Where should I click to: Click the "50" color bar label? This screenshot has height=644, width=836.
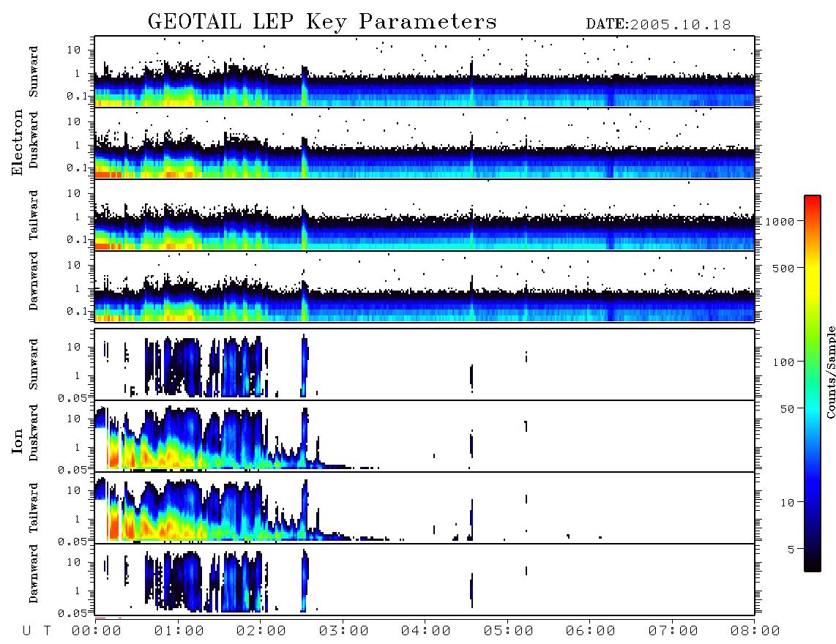click(x=787, y=409)
